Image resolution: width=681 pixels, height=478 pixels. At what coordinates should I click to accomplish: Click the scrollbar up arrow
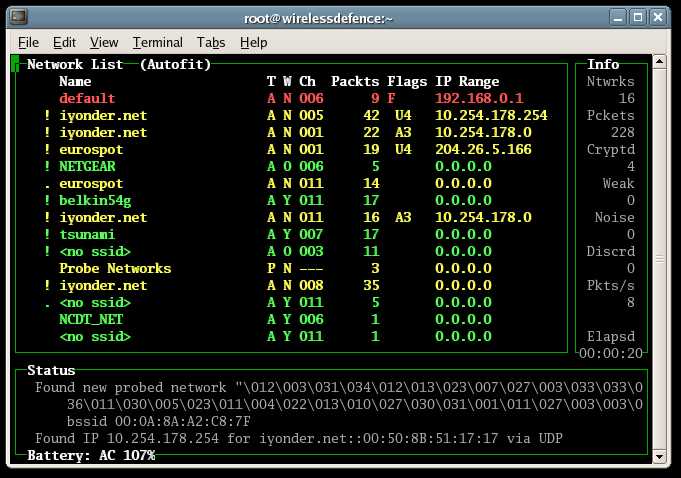659,62
